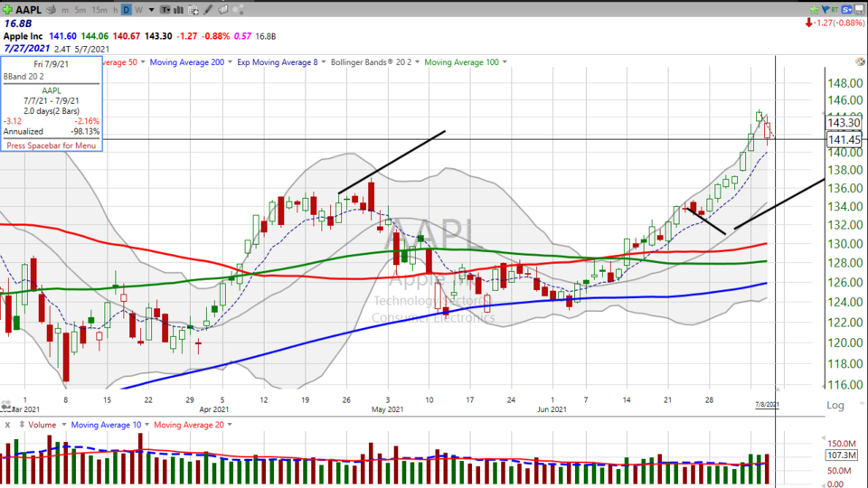Viewport: 868px width, 488px height.
Task: Switch to the weekly W timeframe
Action: click(139, 9)
